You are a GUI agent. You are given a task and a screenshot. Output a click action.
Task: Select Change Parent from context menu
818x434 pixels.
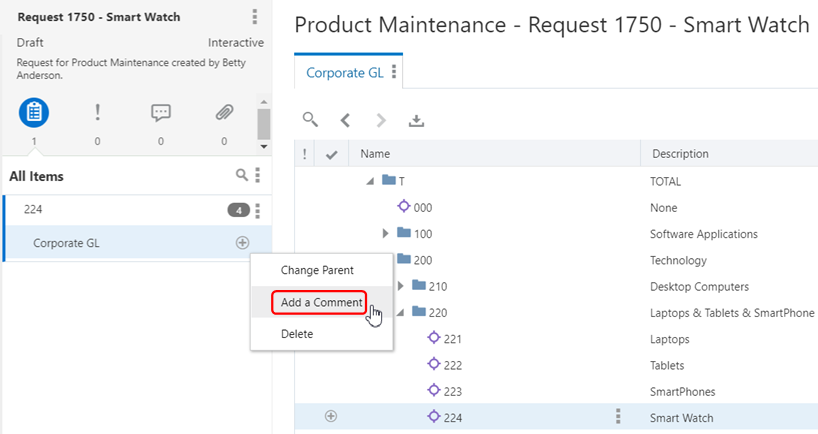(317, 270)
